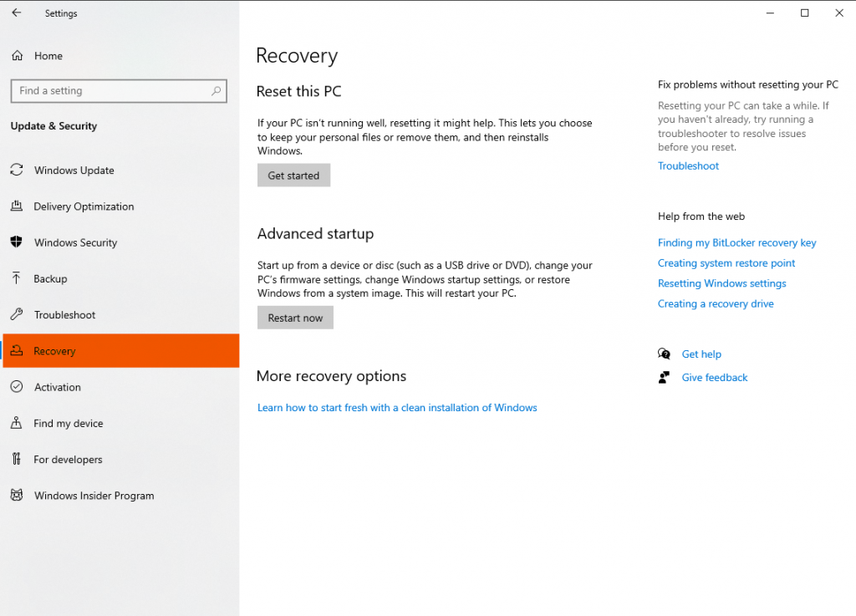Click the Get help chat icon
The image size is (856, 616).
click(x=664, y=354)
